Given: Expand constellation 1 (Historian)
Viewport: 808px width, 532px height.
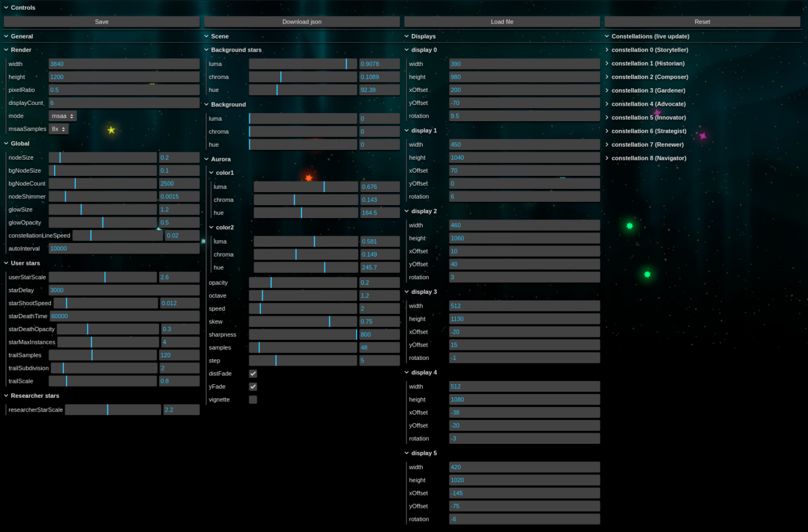Looking at the screenshot, I should pos(648,63).
